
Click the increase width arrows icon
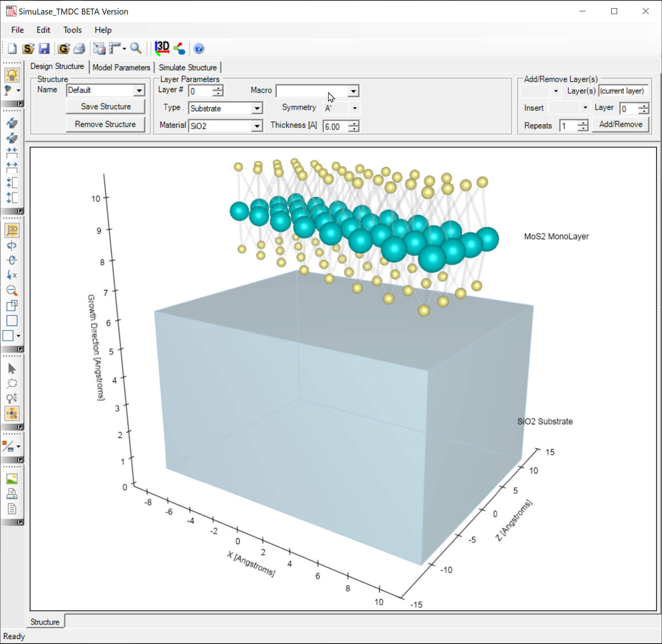tap(12, 167)
